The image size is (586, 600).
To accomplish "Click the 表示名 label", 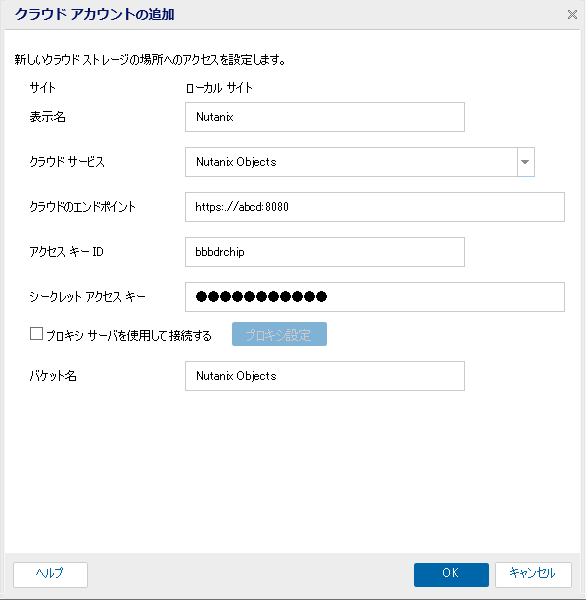I will click(x=47, y=117).
